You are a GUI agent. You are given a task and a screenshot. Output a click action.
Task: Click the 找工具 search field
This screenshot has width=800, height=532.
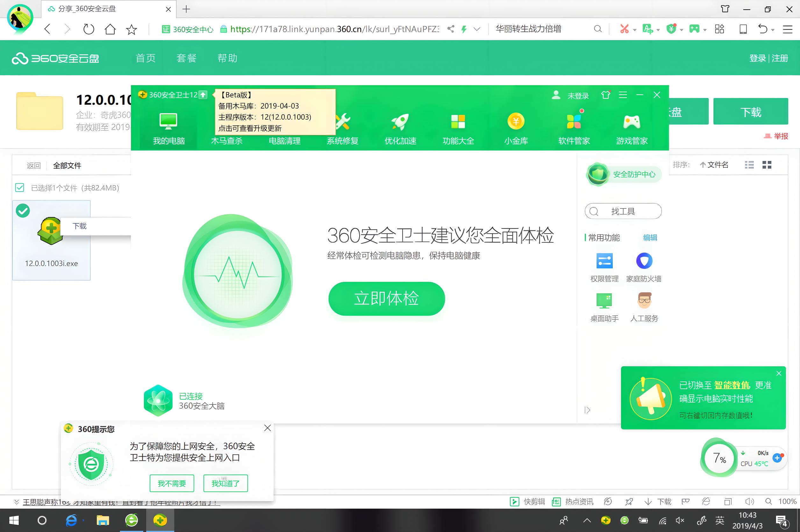[623, 211]
